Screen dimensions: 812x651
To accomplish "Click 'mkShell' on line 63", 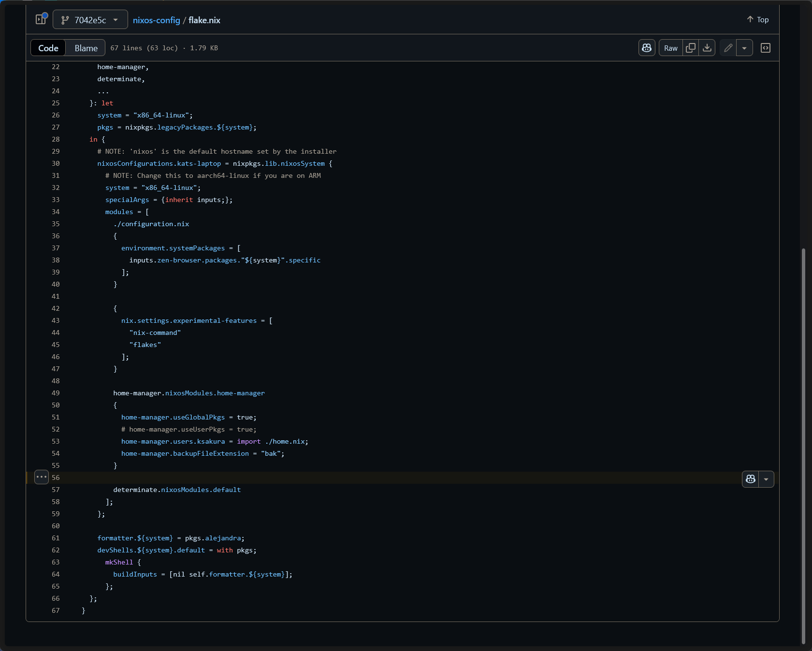I will (x=119, y=562).
